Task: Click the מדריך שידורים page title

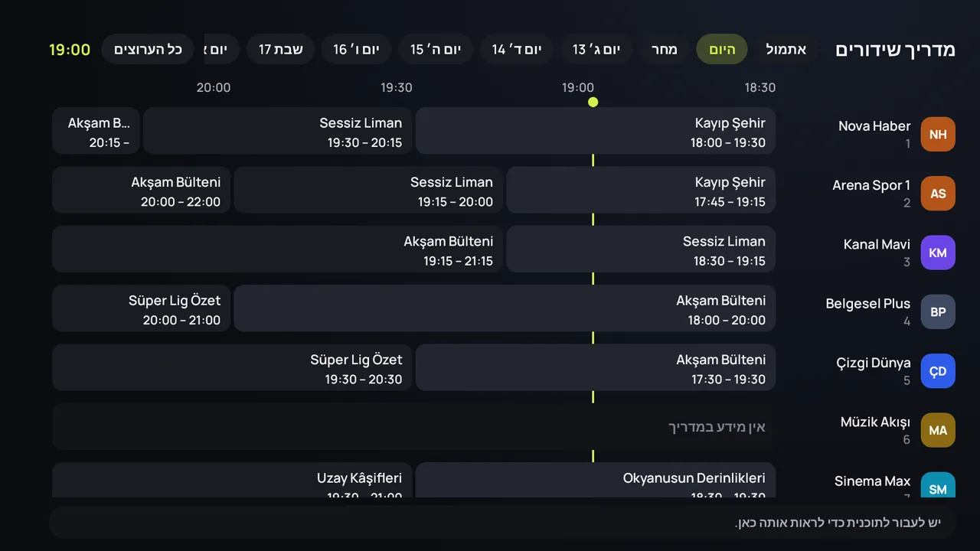Action: [896, 50]
